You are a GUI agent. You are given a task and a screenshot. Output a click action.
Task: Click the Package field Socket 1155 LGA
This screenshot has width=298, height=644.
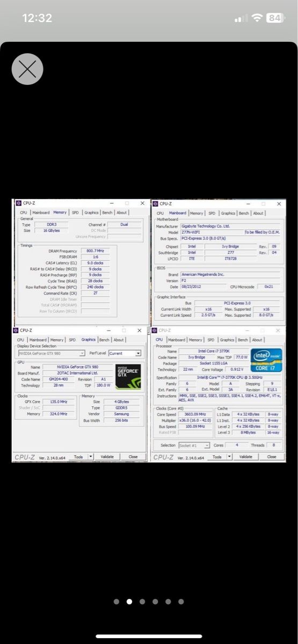214,363
